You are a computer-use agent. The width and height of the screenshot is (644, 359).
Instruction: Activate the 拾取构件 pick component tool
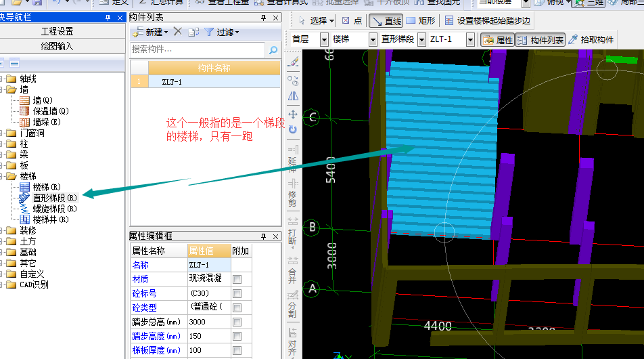coord(591,40)
